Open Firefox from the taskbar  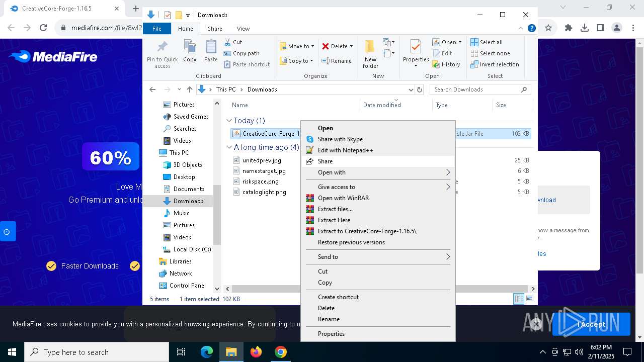[256, 352]
